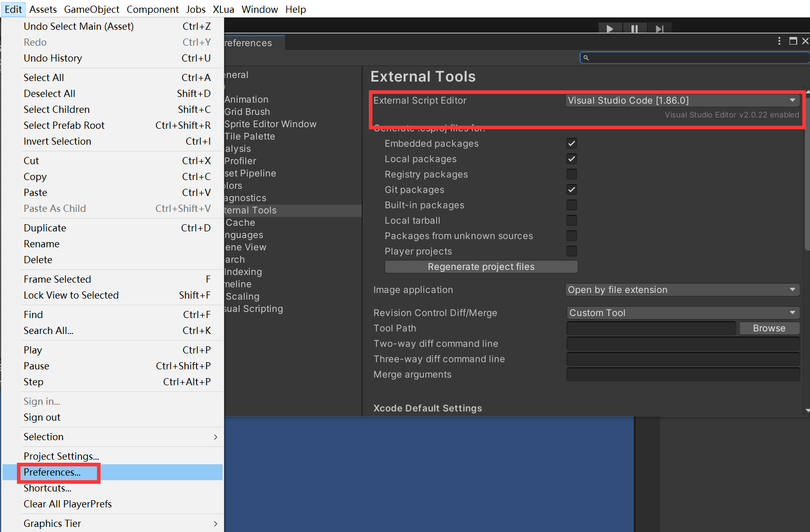Screen dimensions: 810x532
Task: Toggle Git packages checkbox
Action: click(571, 189)
